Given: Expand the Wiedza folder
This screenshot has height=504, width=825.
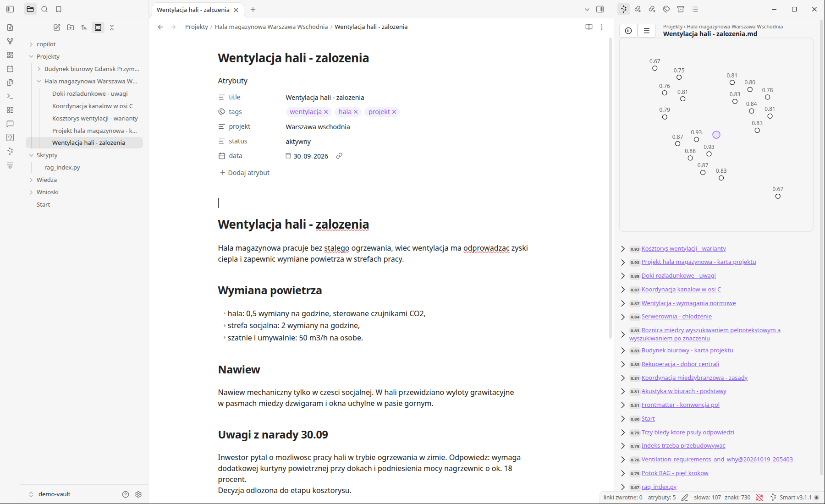Looking at the screenshot, I should click(x=31, y=180).
